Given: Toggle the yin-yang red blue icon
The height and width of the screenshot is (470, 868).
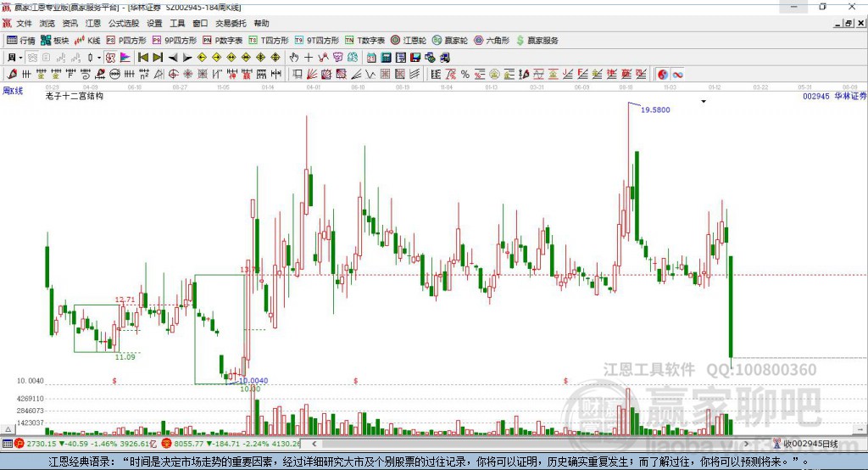Looking at the screenshot, I should [x=663, y=75].
